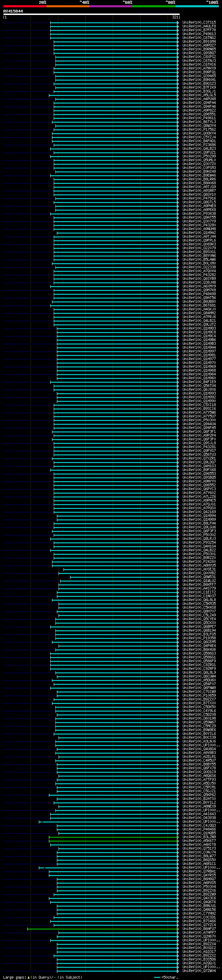This screenshot has height=980, width=222.
Task: Click the UniRef100_Q7RBA1 label
Action: (x=199, y=871)
